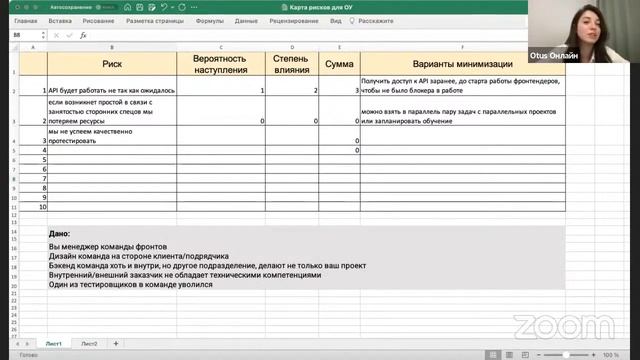This screenshot has width=640, height=360.
Task: Select column D header
Action: 292,47
